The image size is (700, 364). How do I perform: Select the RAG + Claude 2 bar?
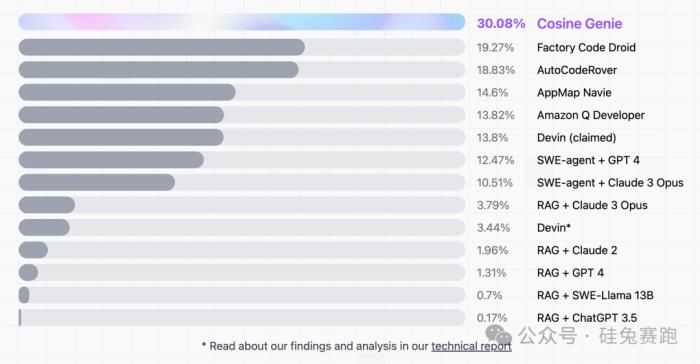(x=242, y=250)
